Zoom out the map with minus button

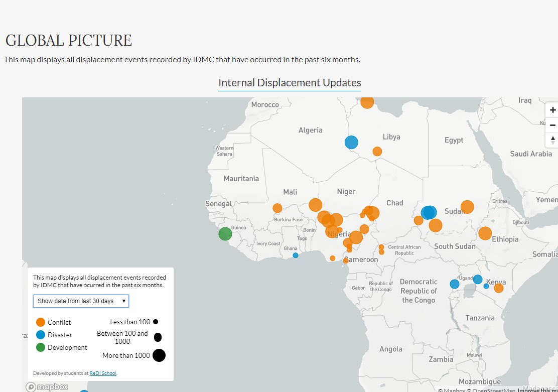552,125
